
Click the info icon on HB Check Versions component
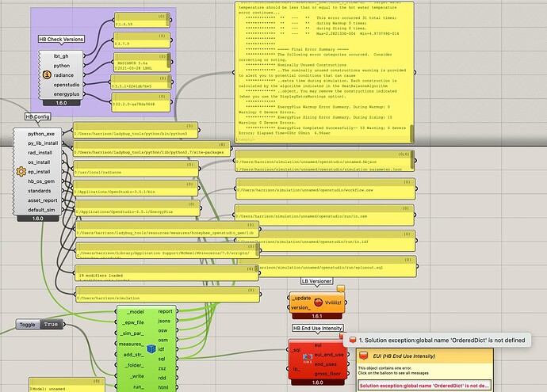pyautogui.click(x=47, y=74)
